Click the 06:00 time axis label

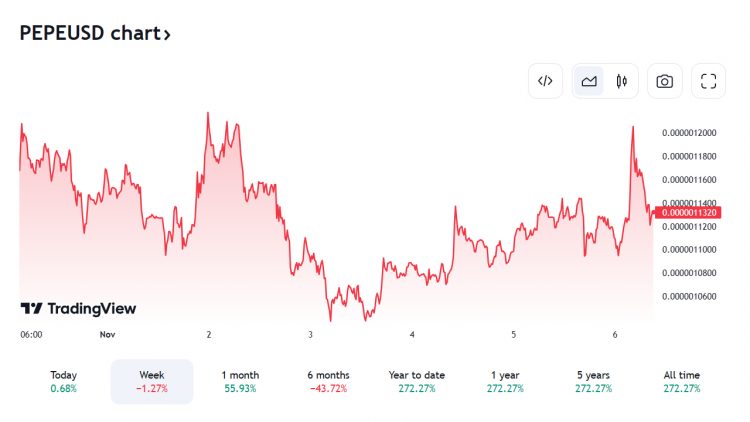coord(31,334)
